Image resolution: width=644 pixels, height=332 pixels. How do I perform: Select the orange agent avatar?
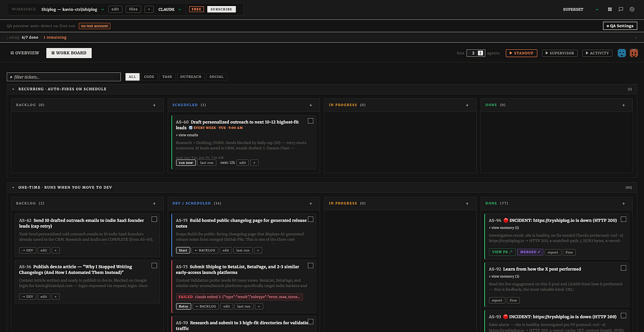pyautogui.click(x=634, y=53)
